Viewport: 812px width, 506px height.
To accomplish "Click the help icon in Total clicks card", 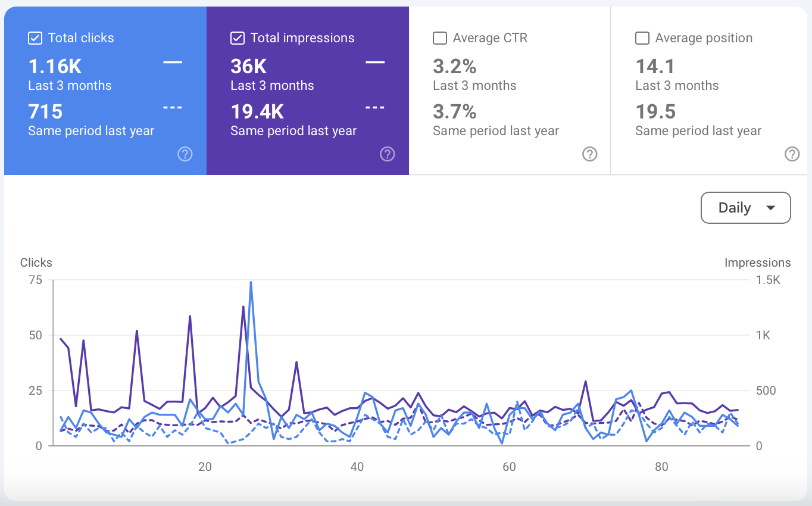I will [185, 155].
